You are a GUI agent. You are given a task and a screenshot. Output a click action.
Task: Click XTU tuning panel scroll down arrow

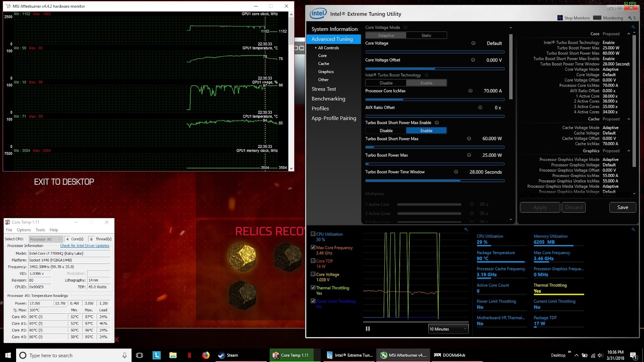(511, 220)
